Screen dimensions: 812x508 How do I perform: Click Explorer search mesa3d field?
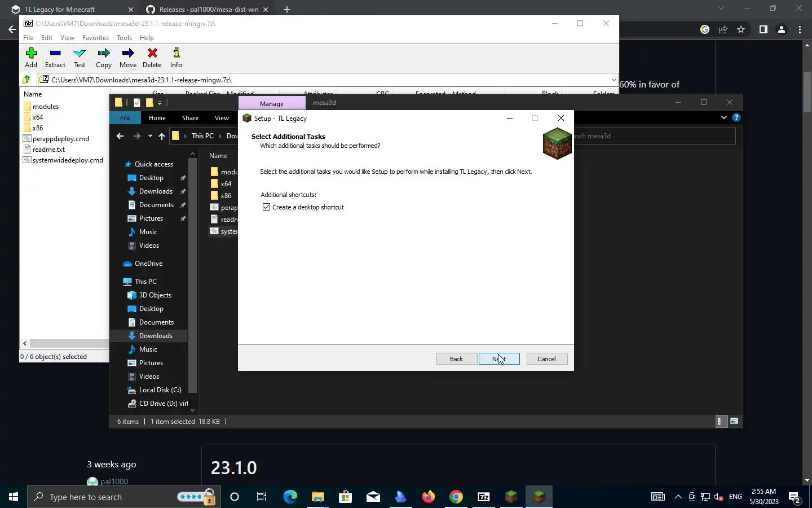coord(654,136)
